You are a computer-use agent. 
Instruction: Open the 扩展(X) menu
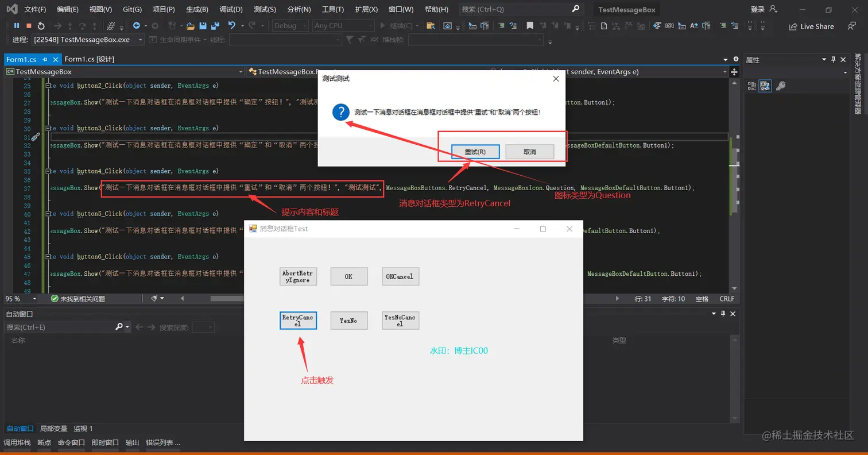pos(366,9)
